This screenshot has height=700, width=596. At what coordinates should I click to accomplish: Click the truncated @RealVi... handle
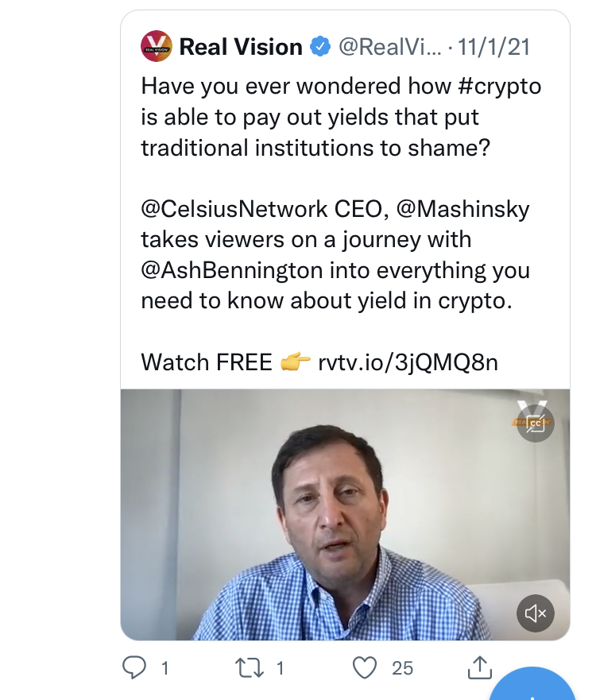[389, 47]
